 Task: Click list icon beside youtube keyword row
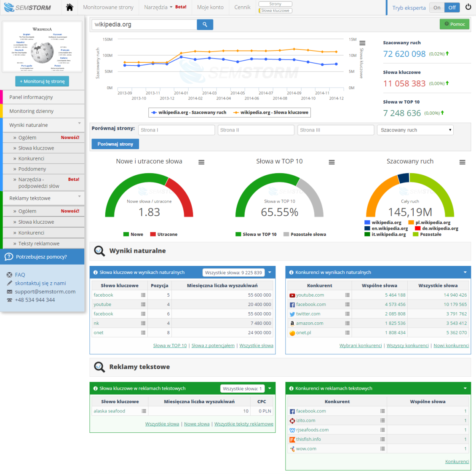click(143, 304)
